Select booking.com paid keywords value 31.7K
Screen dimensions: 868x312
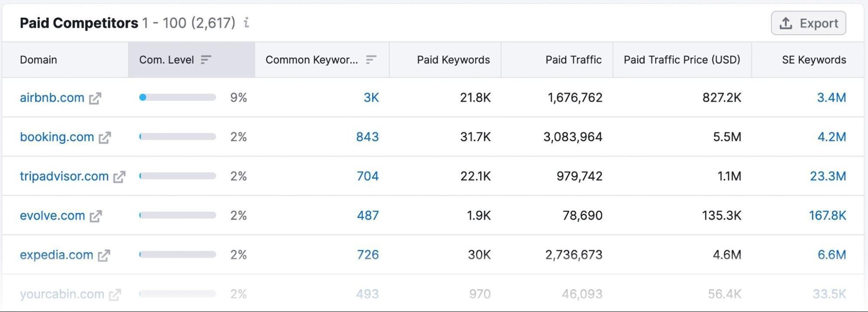tap(475, 137)
